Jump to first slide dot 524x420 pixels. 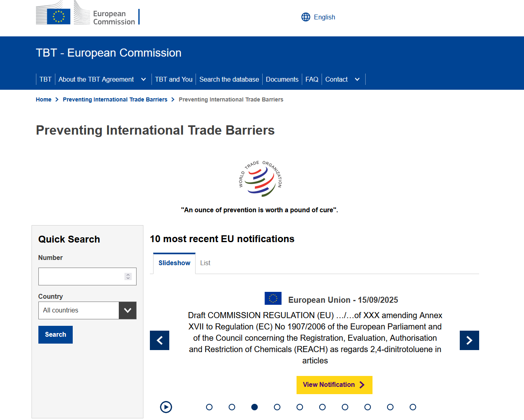pyautogui.click(x=209, y=407)
